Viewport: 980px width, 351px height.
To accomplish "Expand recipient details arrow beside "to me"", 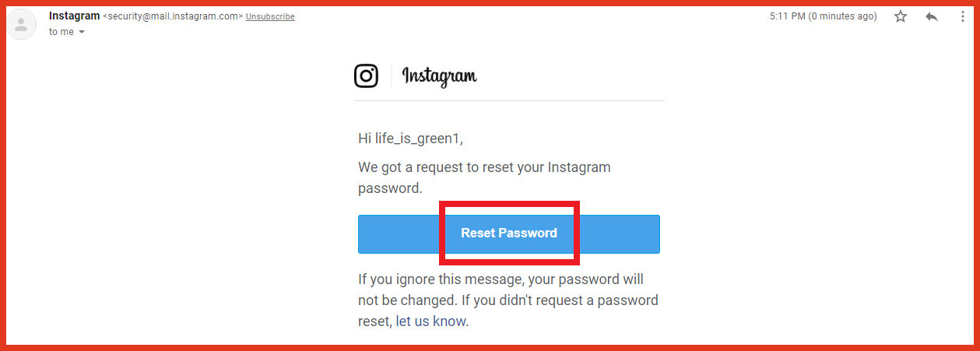I will pyautogui.click(x=82, y=32).
